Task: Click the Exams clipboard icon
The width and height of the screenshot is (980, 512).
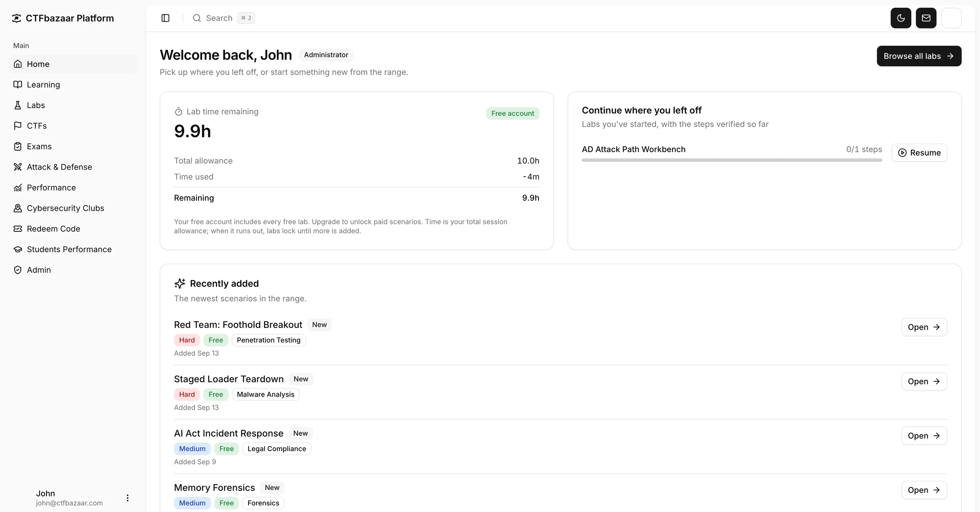Action: (x=18, y=146)
